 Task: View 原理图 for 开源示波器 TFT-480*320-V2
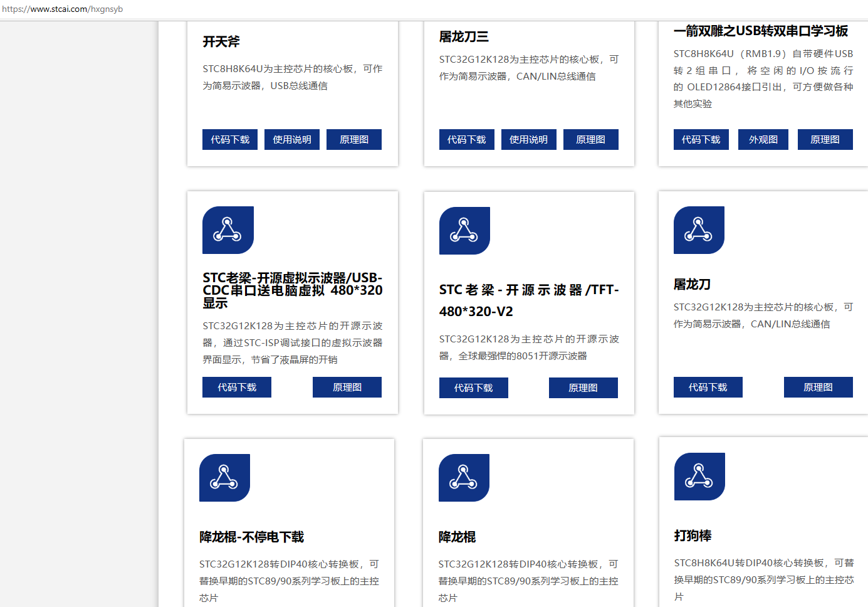click(583, 388)
